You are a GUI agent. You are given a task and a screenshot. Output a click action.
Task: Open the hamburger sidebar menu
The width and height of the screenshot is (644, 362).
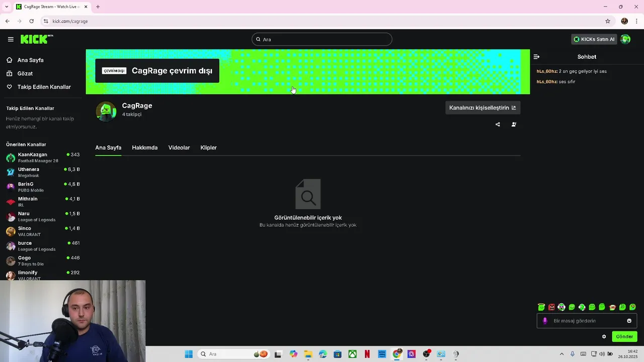[x=11, y=39]
